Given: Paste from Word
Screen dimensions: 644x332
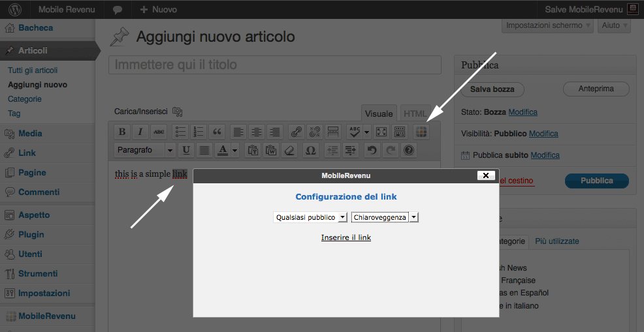Looking at the screenshot, I should [x=271, y=150].
